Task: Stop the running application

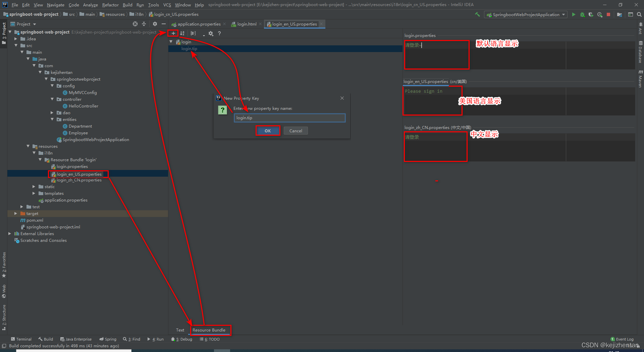Action: [608, 14]
